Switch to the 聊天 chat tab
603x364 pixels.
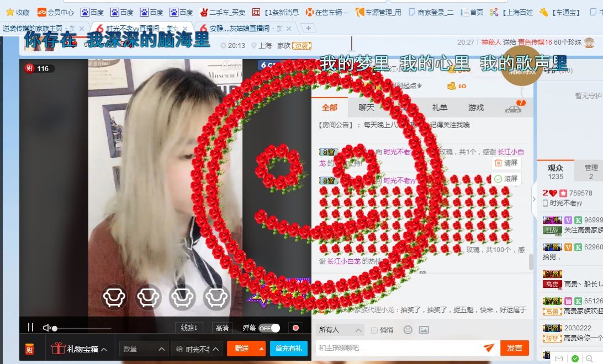(366, 108)
